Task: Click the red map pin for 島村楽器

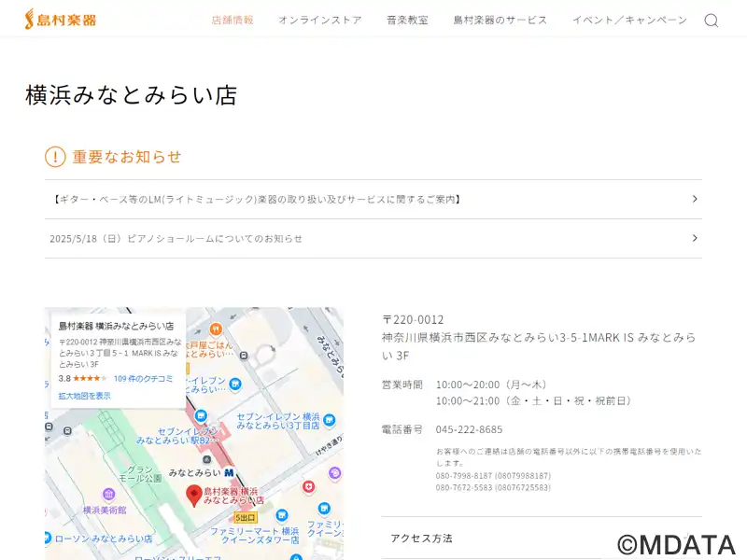Action: [193, 496]
